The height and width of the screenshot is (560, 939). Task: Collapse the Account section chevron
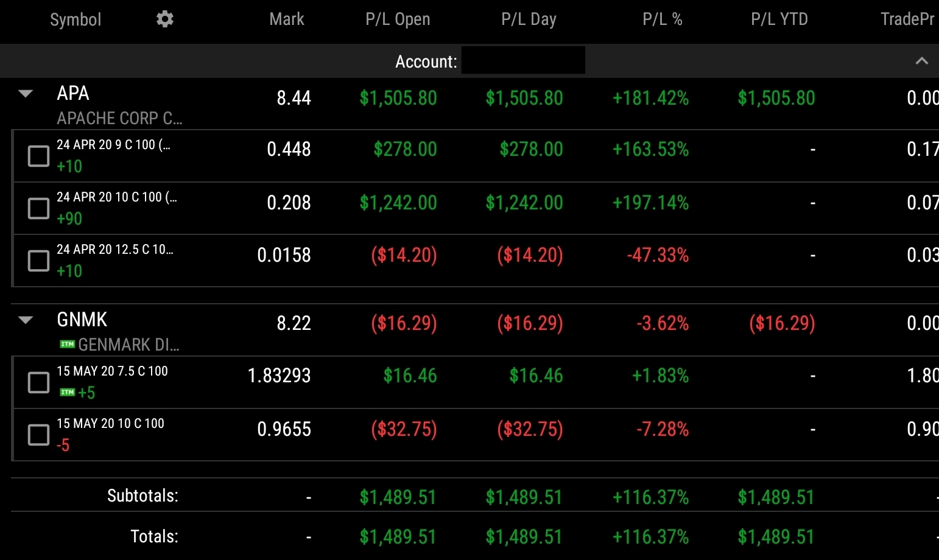[x=921, y=61]
